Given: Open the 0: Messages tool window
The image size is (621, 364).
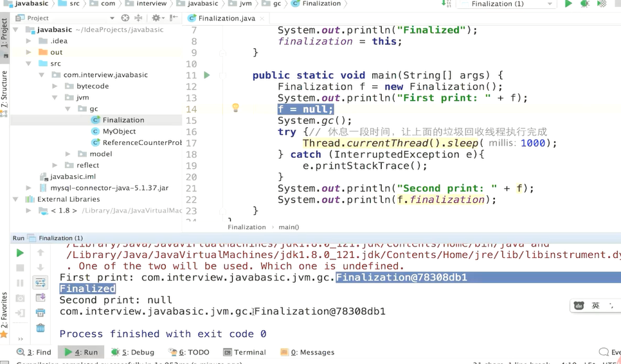Looking at the screenshot, I should click(x=307, y=352).
